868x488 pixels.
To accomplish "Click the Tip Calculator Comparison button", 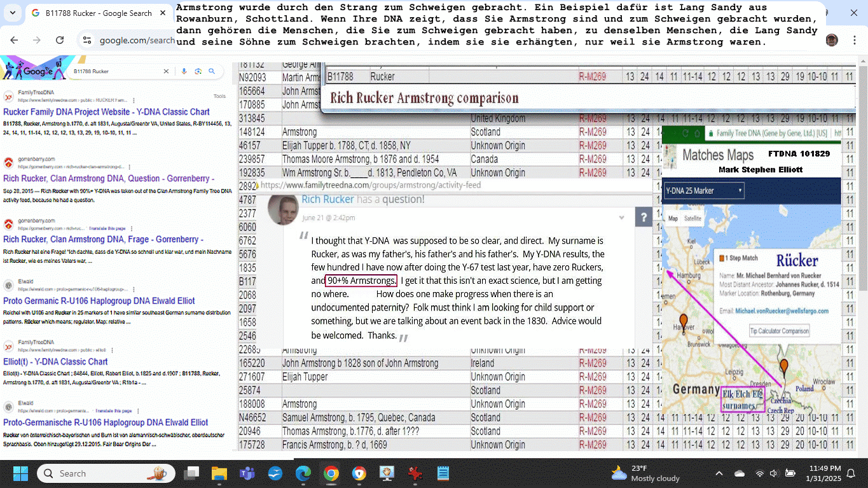I will [779, 331].
